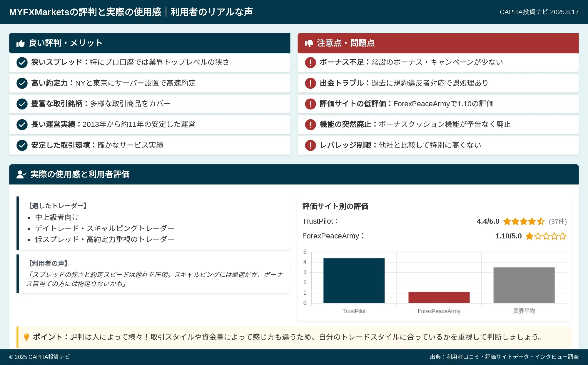The width and height of the screenshot is (588, 365).
Task: Click the 機能の突然廃止 row text
Action: [x=415, y=124]
